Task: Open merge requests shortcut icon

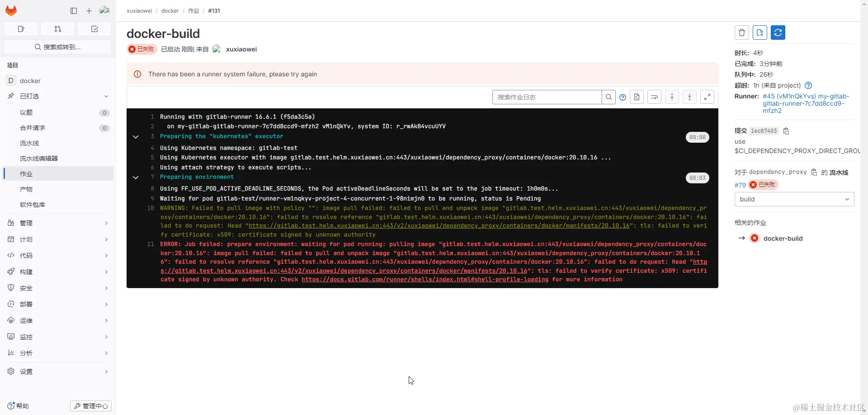Action: [x=57, y=29]
